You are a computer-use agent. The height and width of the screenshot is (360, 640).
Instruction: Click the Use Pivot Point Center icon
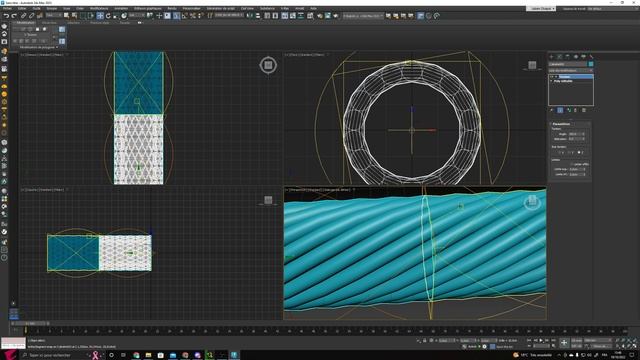point(150,16)
